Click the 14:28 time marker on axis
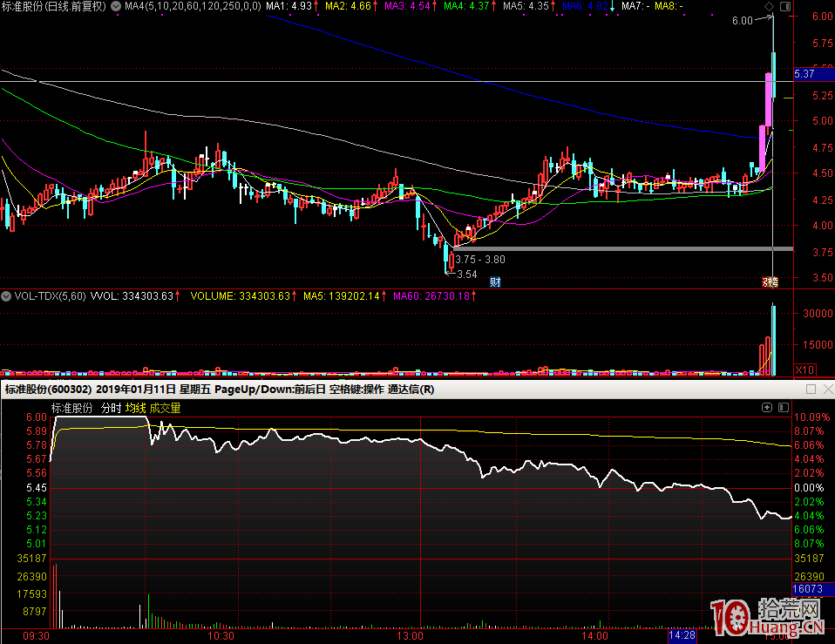This screenshot has width=835, height=644. point(682,636)
